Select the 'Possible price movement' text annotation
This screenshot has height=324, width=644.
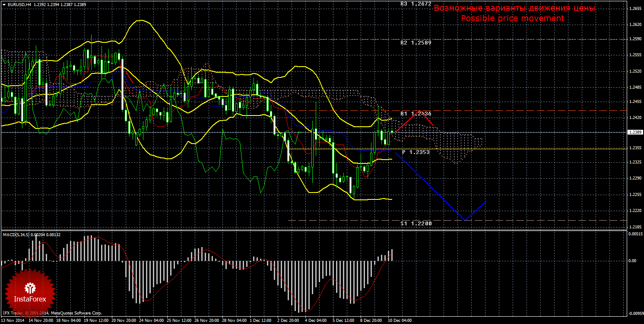pyautogui.click(x=512, y=19)
